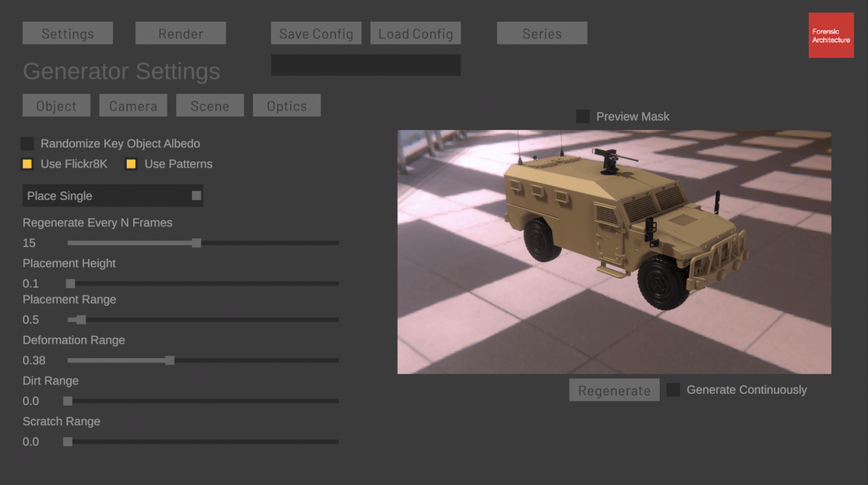The height and width of the screenshot is (485, 868).
Task: Click the Scratch Range slider handle
Action: click(68, 442)
